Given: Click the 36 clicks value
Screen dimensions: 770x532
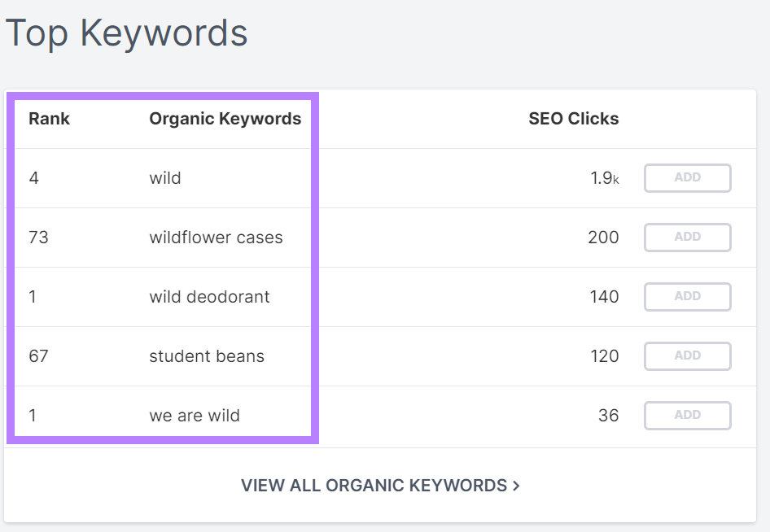Looking at the screenshot, I should [609, 415].
